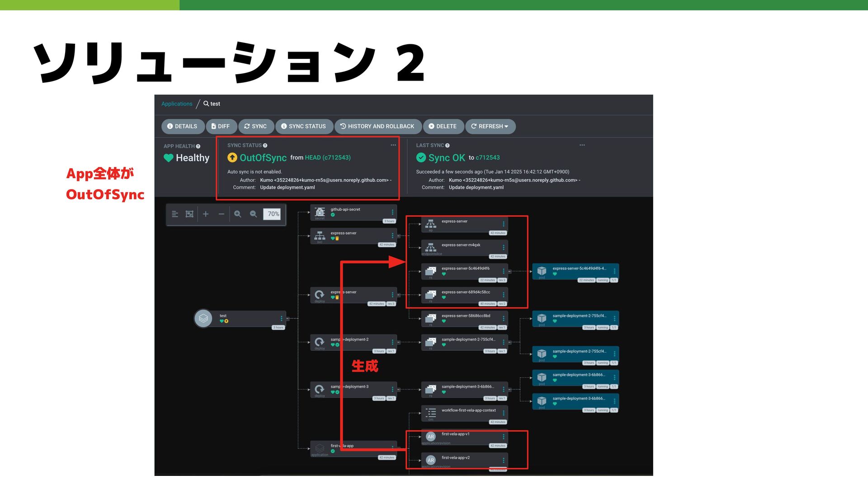868x489 pixels.
Task: Zoom out with the magnifier minus icon
Action: click(x=253, y=214)
